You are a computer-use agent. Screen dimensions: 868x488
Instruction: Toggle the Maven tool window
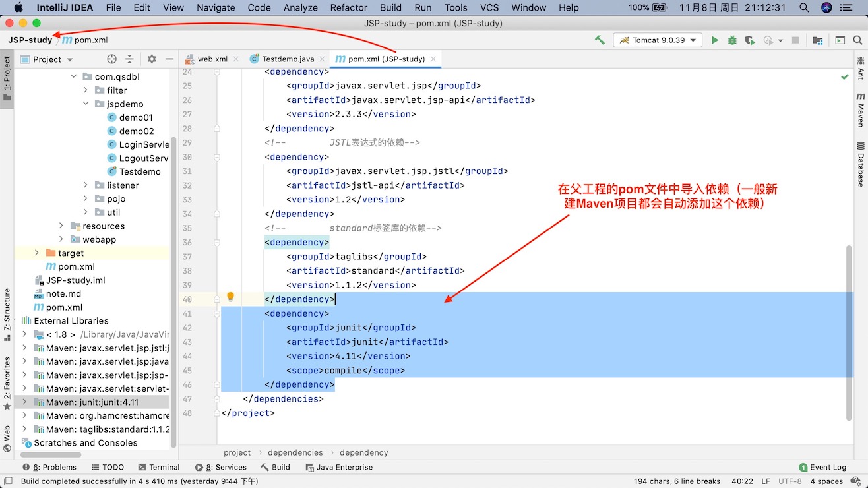861,109
